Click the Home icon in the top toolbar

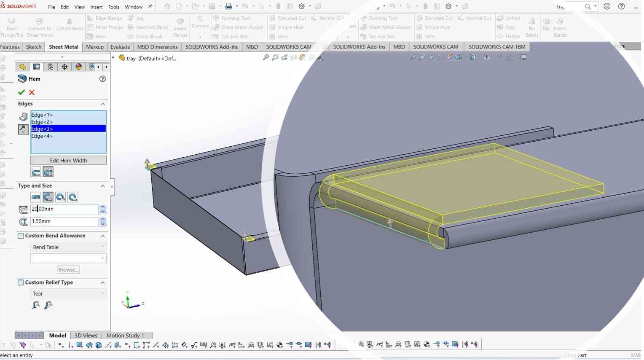coord(167,6)
